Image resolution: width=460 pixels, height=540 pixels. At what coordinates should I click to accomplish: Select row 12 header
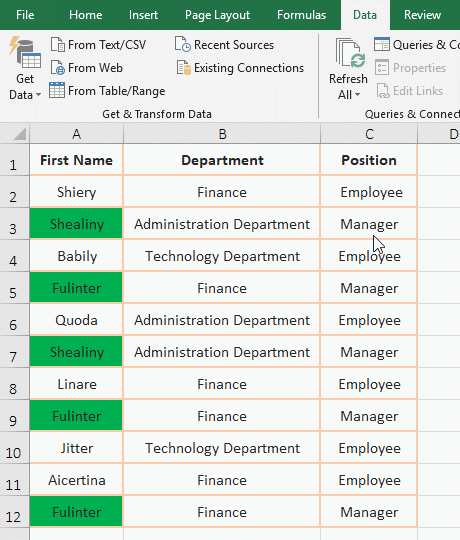(14, 512)
